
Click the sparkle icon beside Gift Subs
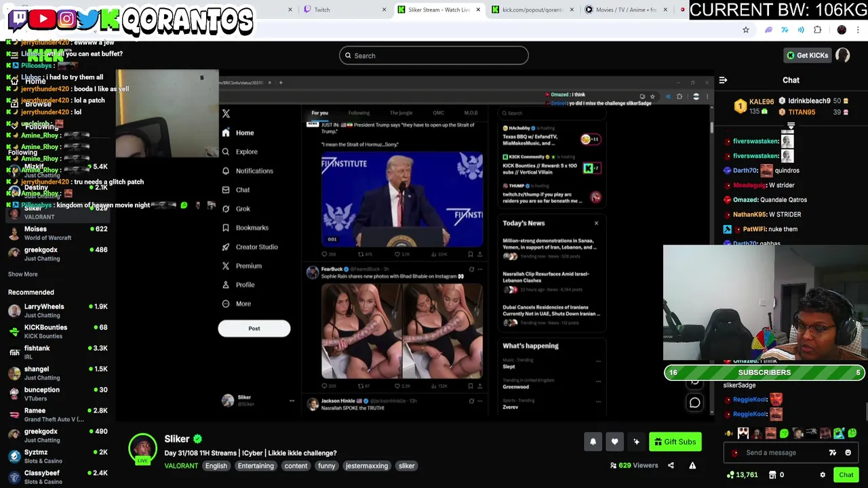click(636, 442)
